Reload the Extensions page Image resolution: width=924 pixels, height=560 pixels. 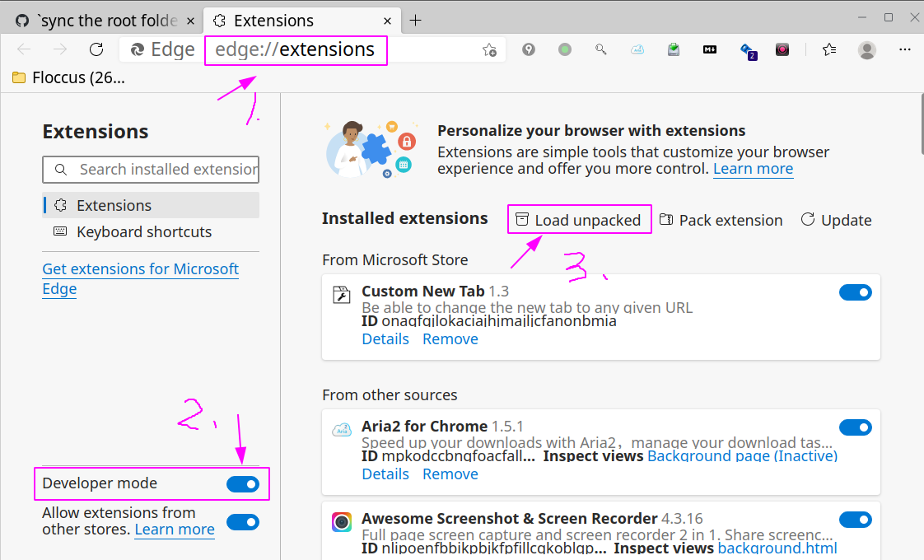click(96, 49)
